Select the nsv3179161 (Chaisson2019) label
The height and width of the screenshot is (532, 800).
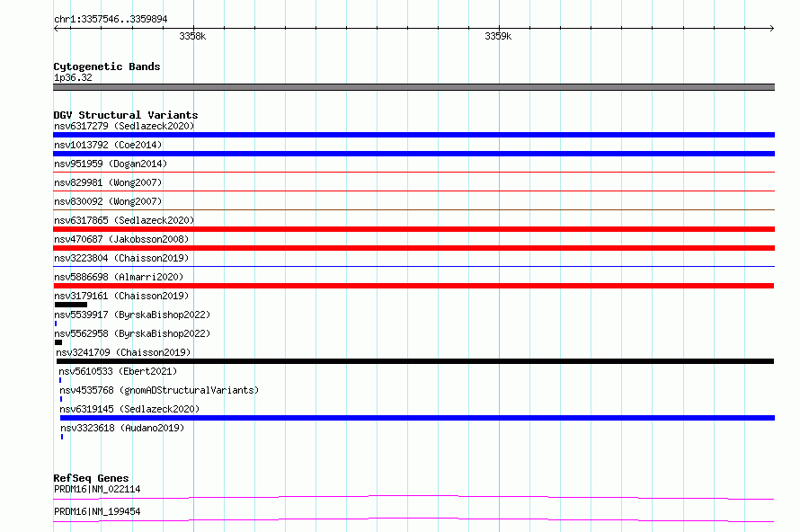[121, 296]
